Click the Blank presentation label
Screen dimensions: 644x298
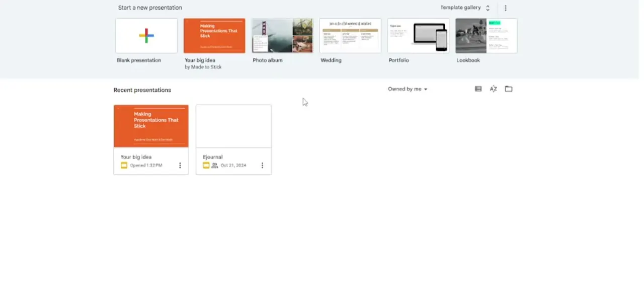point(139,60)
